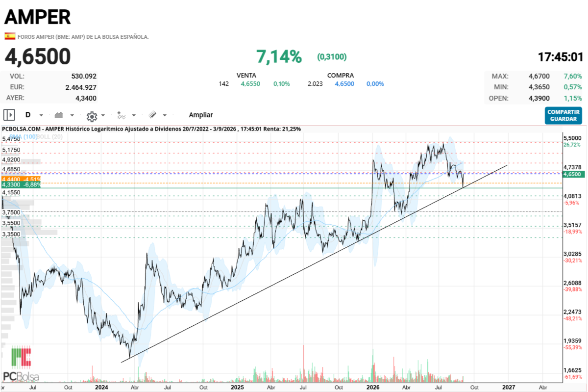Viewport: 588px width, 392px height.
Task: Click the Compartir Guardar button
Action: click(563, 115)
